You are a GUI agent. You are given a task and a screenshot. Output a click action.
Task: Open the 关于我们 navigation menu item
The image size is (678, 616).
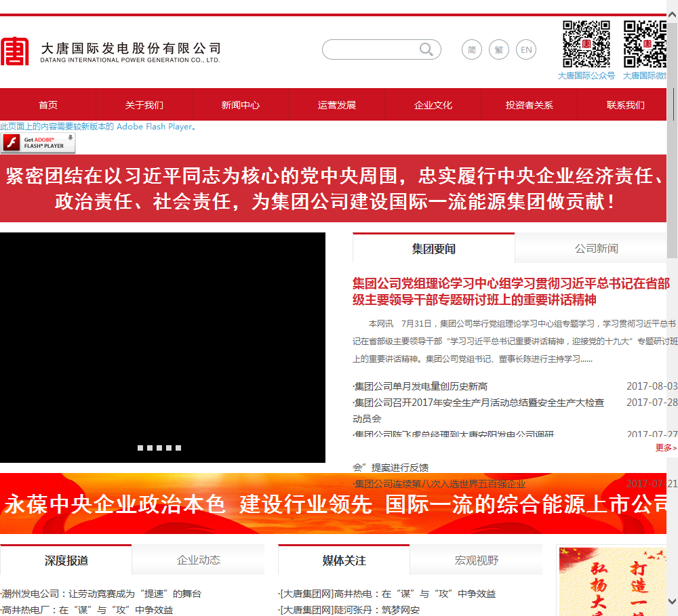coord(144,105)
